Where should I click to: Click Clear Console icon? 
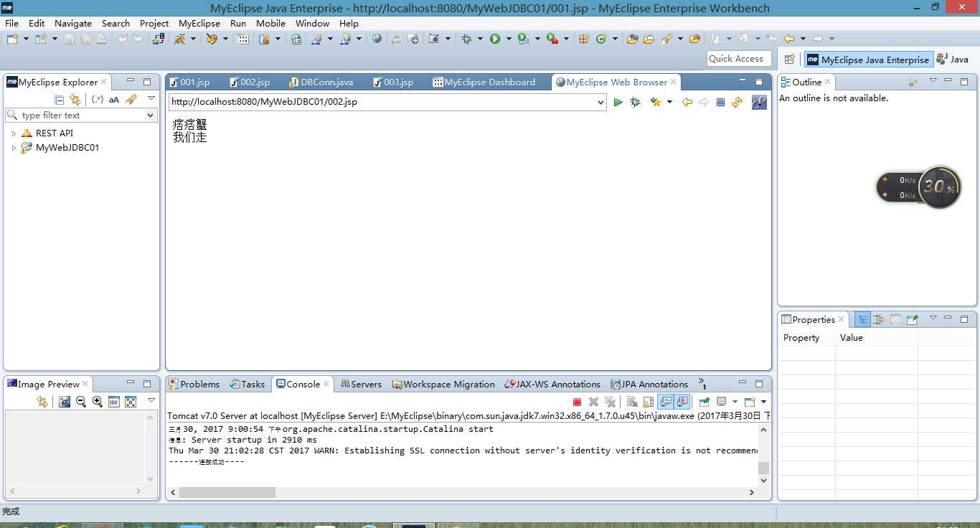click(x=631, y=402)
